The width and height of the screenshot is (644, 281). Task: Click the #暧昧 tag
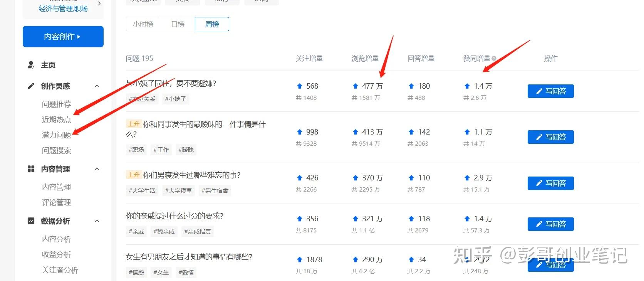coord(186,150)
